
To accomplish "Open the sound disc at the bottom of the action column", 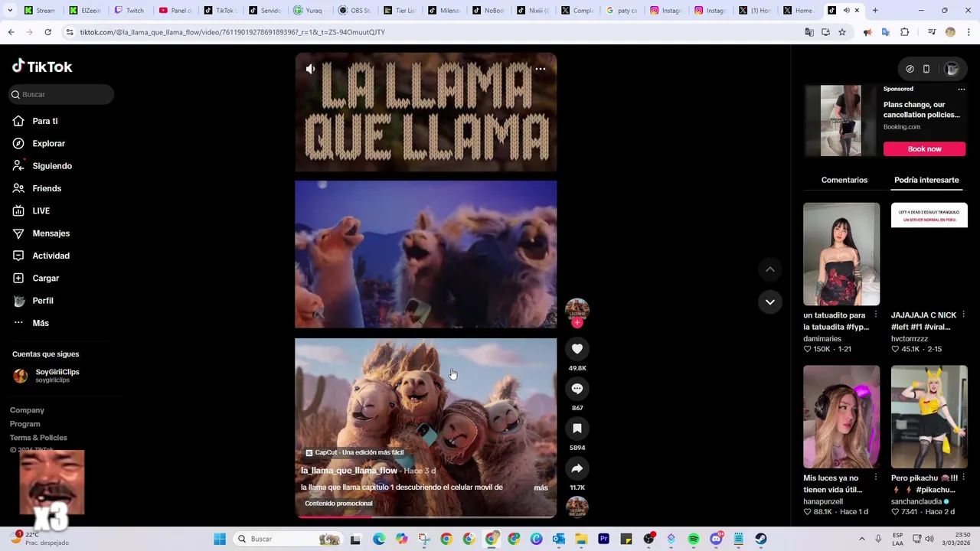I will (x=577, y=507).
